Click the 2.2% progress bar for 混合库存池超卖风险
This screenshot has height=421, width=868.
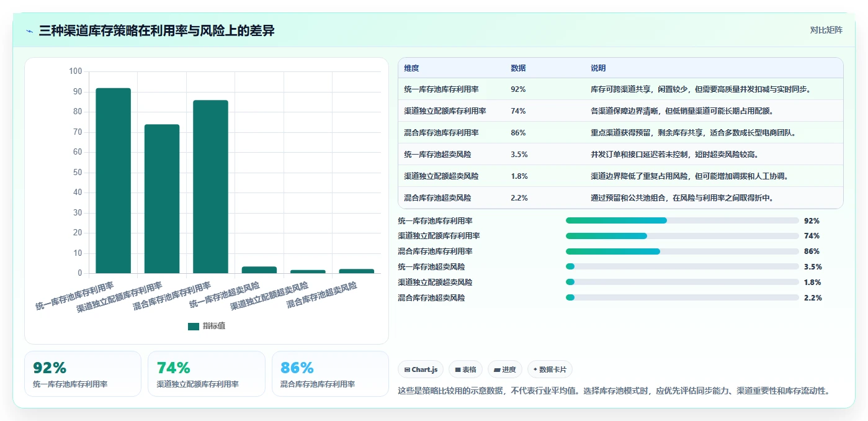tap(682, 297)
